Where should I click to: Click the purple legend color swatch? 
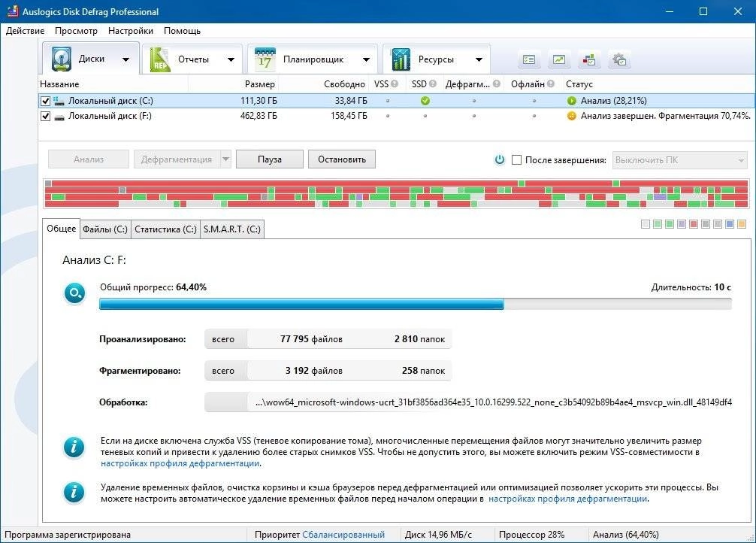(x=682, y=224)
